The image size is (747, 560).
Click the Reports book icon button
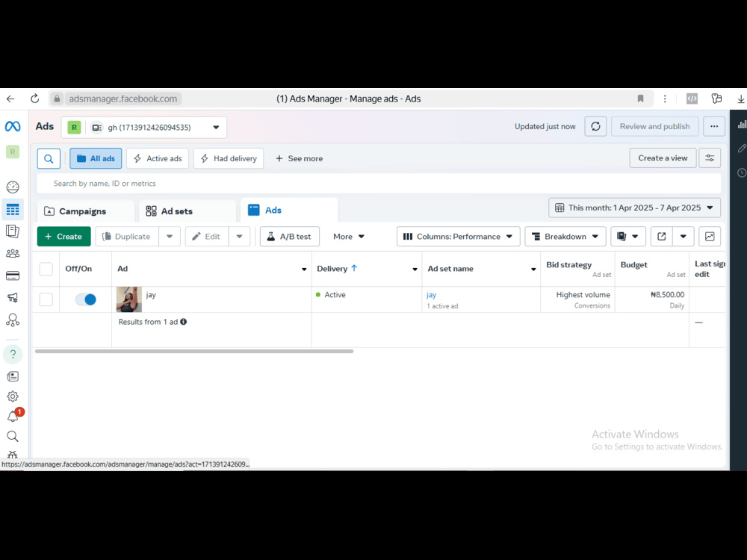(x=627, y=236)
